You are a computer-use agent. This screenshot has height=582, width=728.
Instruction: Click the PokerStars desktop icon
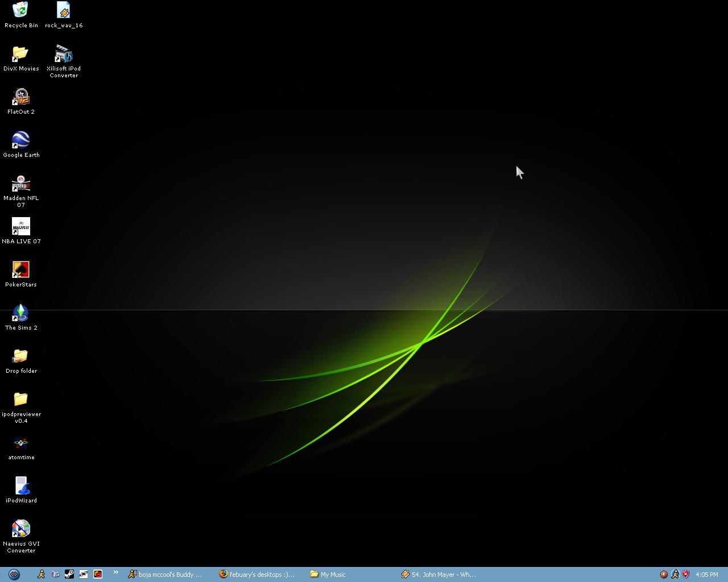(21, 271)
